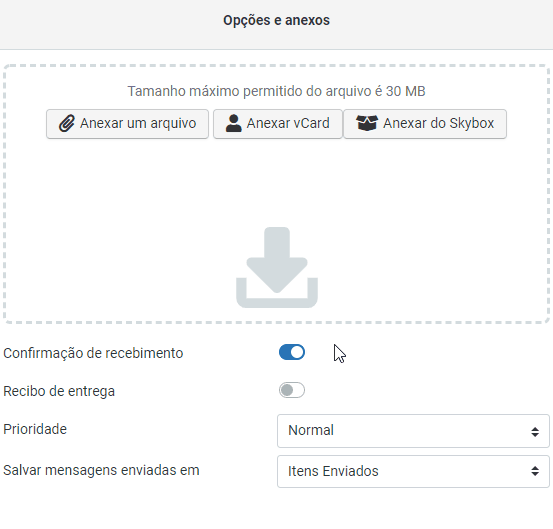Enable Recibo de entrega switch
The image size is (553, 529).
[292, 390]
